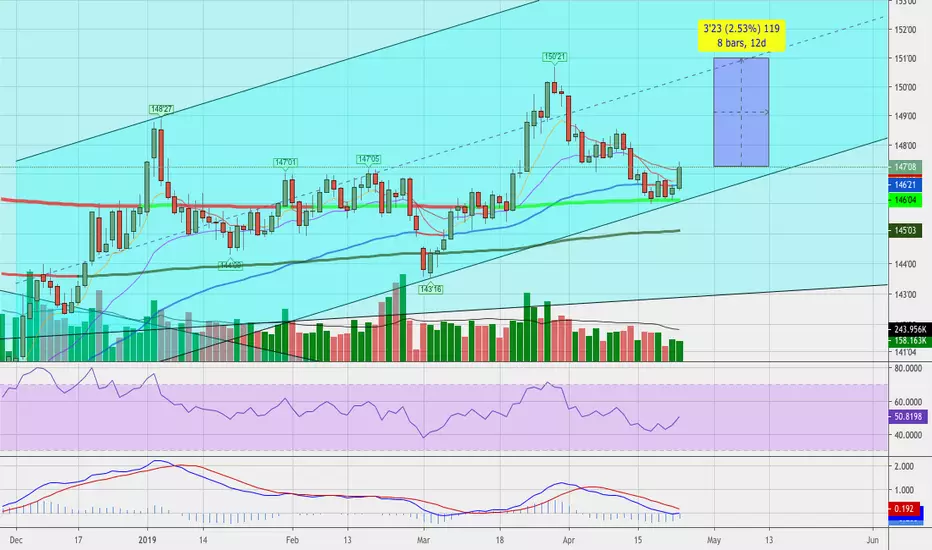The width and height of the screenshot is (932, 550).
Task: Click the 1.000 MACD scale label
Action: point(903,491)
